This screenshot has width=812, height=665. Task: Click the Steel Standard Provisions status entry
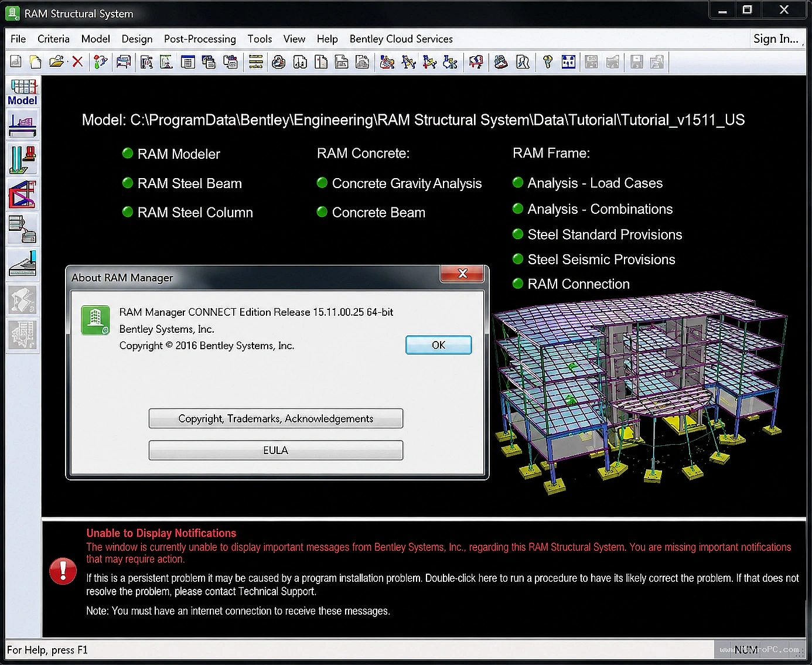[598, 234]
